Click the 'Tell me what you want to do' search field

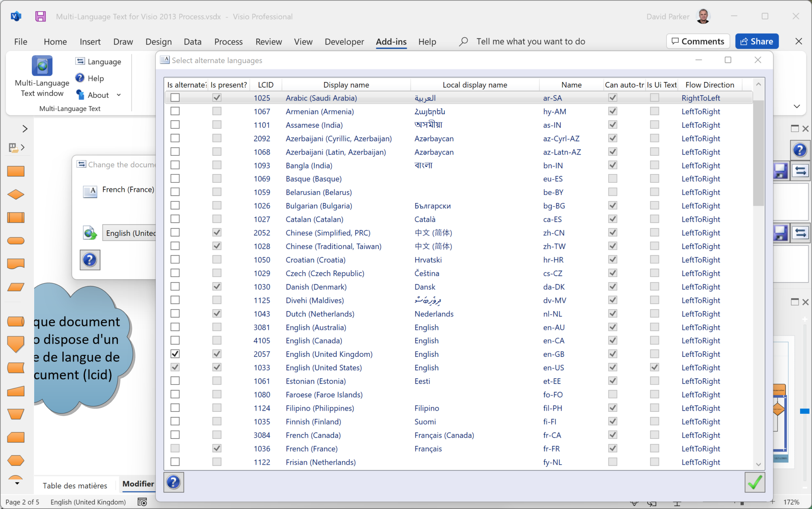pyautogui.click(x=530, y=41)
